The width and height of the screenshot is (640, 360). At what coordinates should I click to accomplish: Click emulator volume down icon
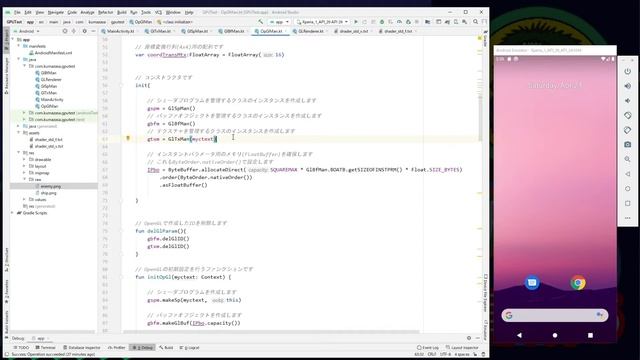click(x=628, y=101)
